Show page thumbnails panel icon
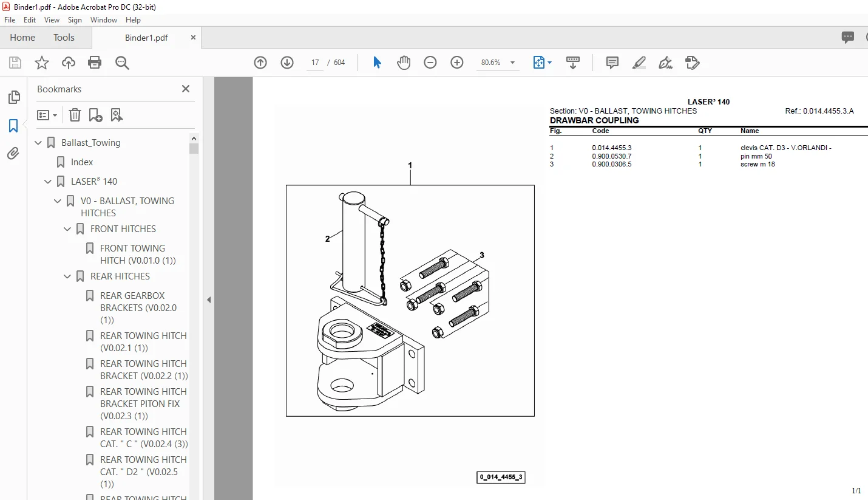This screenshot has height=500, width=868. (13, 97)
